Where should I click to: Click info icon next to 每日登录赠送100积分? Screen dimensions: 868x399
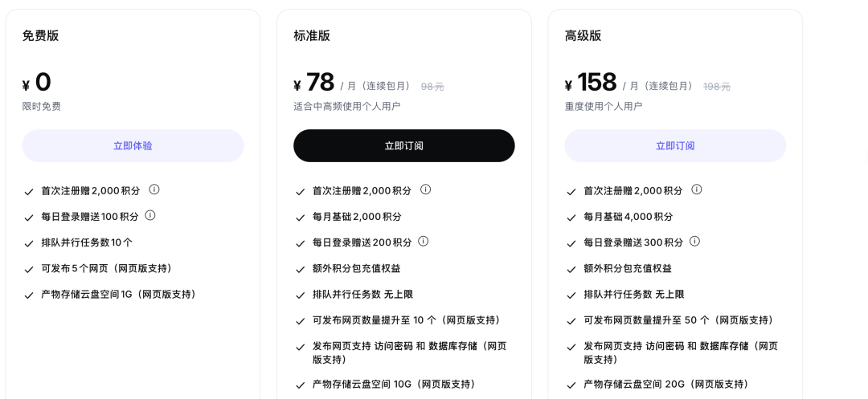(150, 215)
